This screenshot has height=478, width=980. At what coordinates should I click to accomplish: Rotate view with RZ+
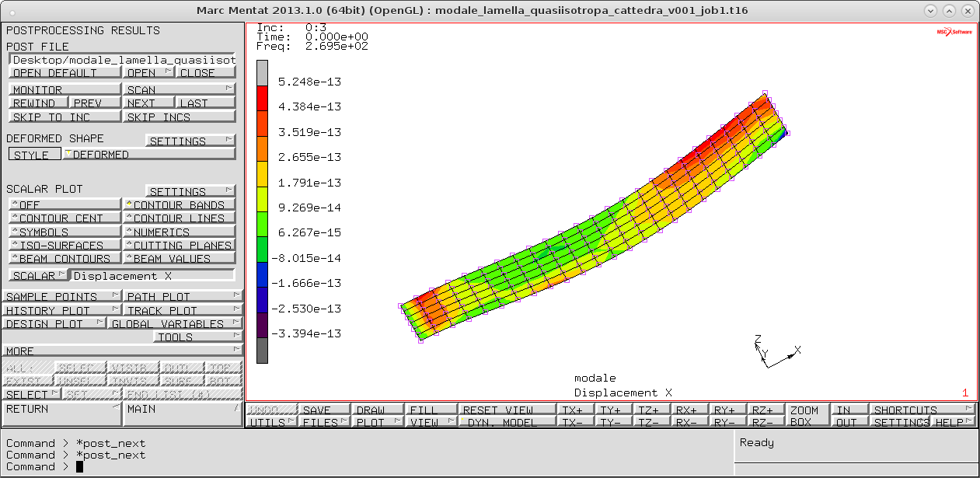point(766,410)
